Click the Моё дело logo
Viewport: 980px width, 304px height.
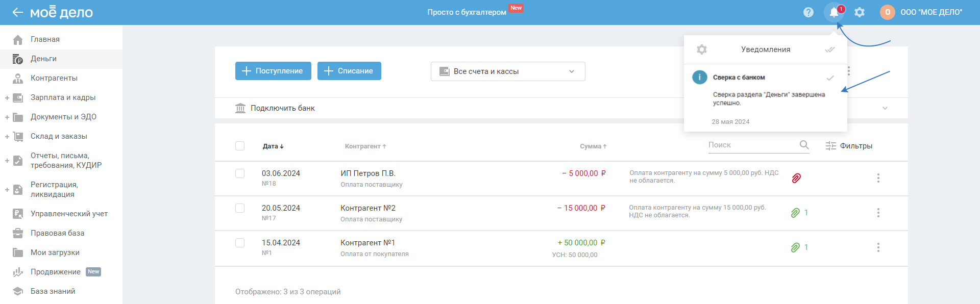[x=61, y=12]
